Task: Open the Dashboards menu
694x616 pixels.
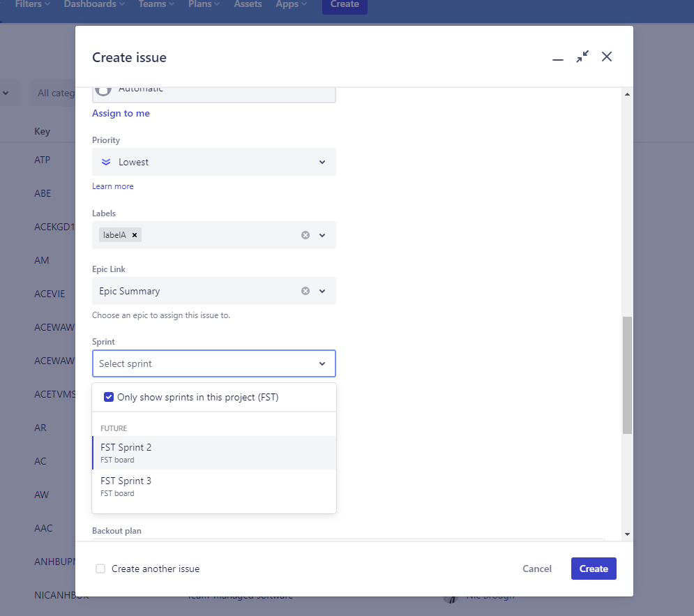Action: (94, 4)
